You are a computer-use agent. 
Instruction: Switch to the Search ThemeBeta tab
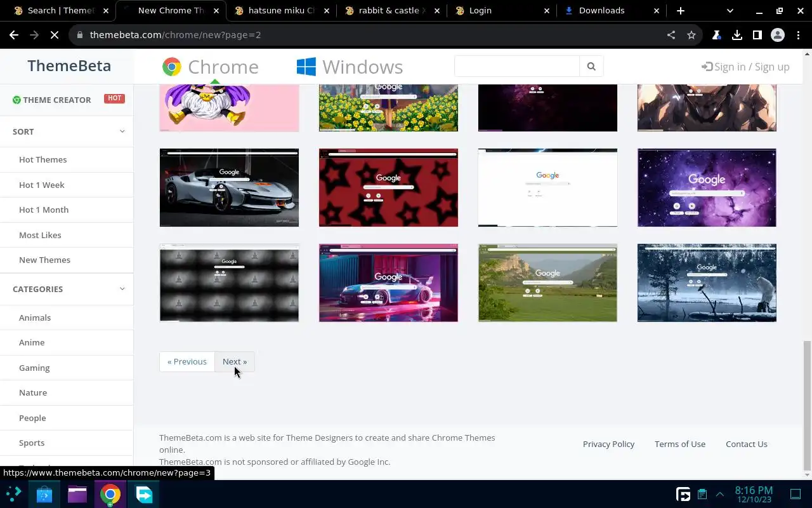tap(61, 11)
